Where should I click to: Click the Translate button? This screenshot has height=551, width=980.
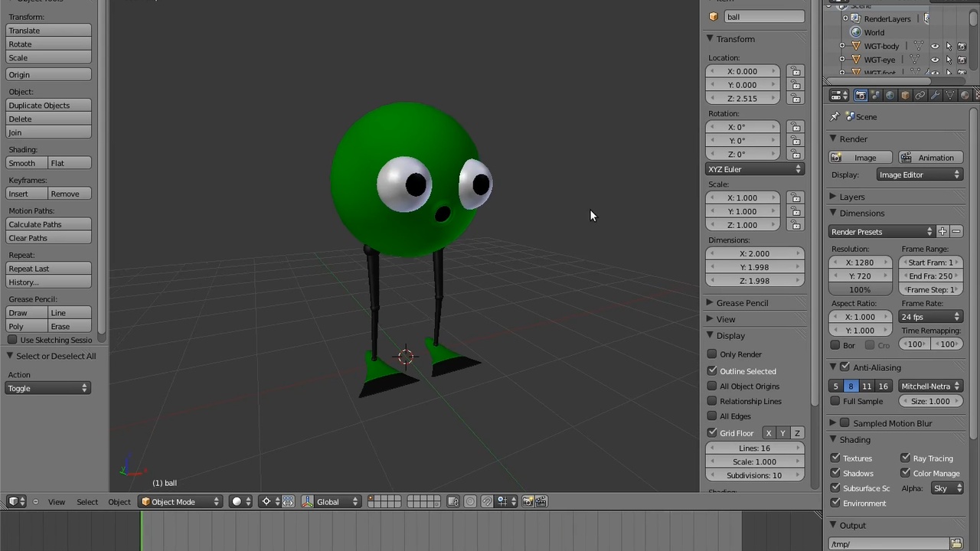point(48,31)
